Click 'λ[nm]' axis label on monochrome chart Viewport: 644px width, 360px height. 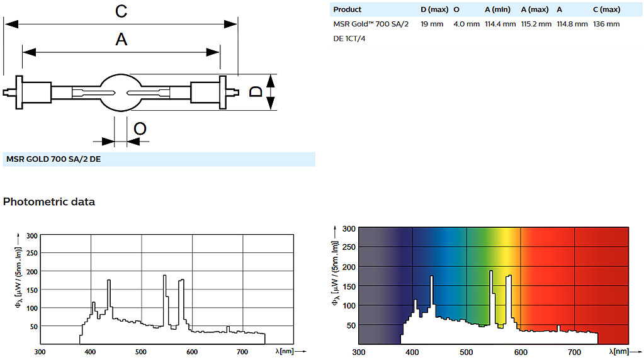pos(284,351)
